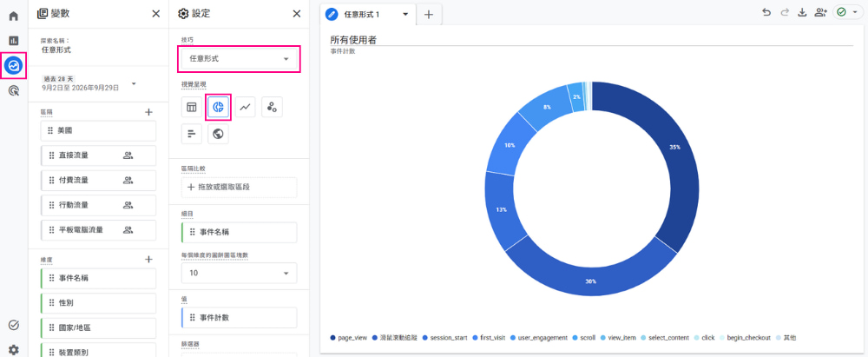
Task: Add a new dimension with 維度 plus
Action: click(148, 259)
